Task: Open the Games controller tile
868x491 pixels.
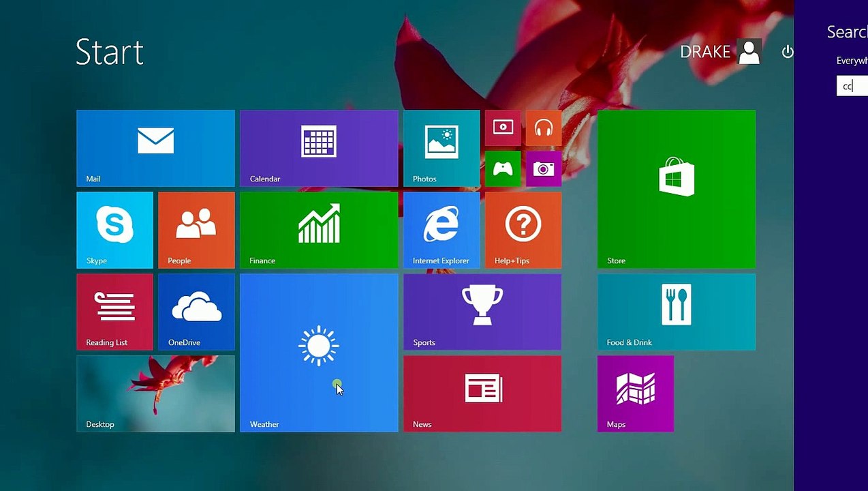Action: click(x=503, y=168)
